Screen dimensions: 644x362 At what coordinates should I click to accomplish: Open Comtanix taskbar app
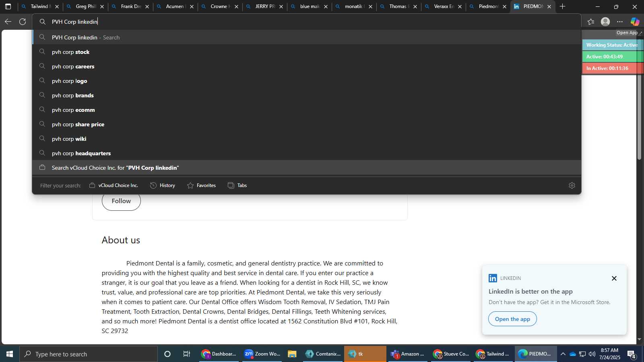pos(323,354)
